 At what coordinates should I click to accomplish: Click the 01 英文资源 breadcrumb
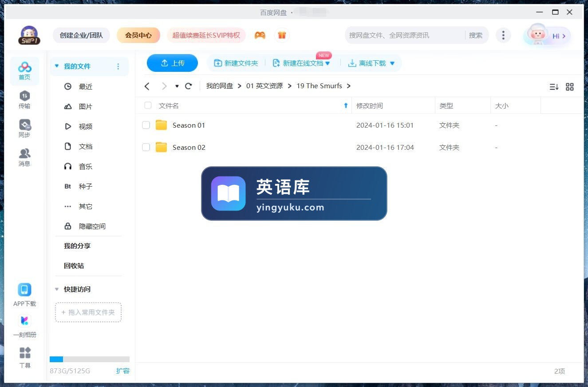(264, 86)
